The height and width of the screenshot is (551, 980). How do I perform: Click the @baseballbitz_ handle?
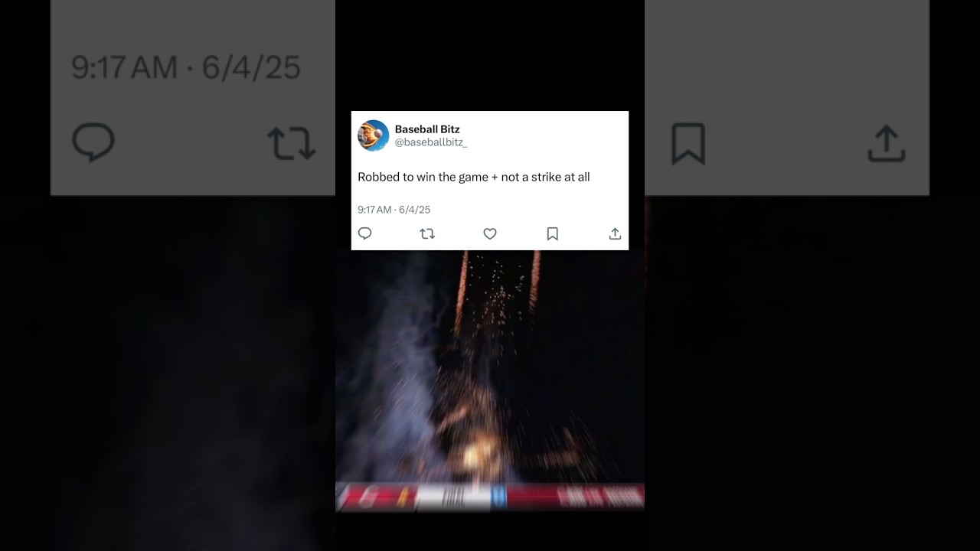[x=431, y=142]
